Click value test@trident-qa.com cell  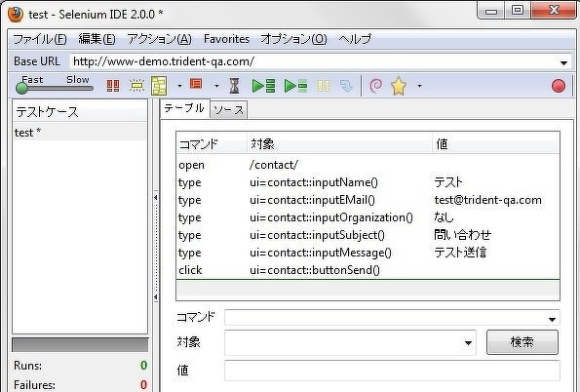[x=488, y=200]
